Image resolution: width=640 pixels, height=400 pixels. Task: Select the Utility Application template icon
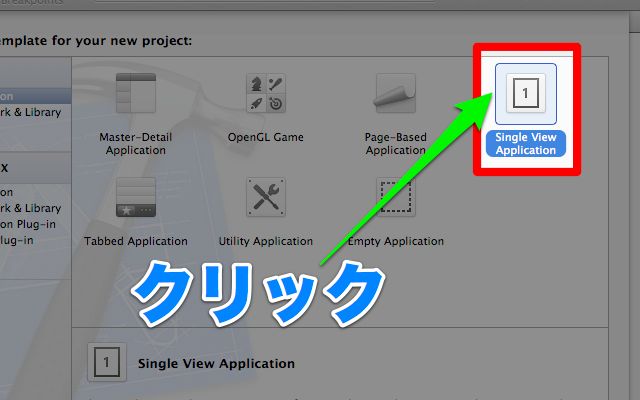266,197
